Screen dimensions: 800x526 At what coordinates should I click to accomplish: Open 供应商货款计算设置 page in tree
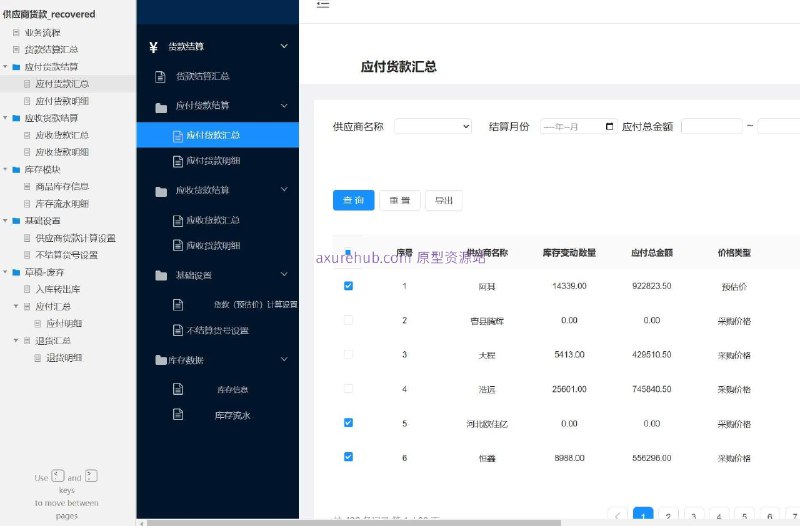[x=76, y=238]
